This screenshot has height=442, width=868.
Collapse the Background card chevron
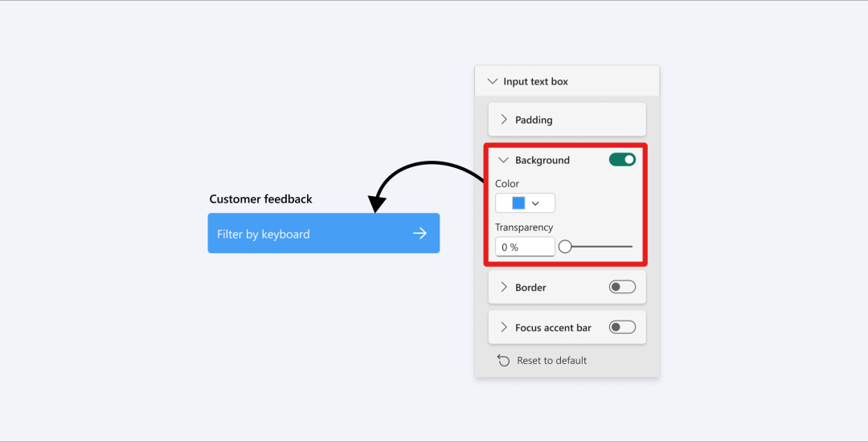pos(503,160)
